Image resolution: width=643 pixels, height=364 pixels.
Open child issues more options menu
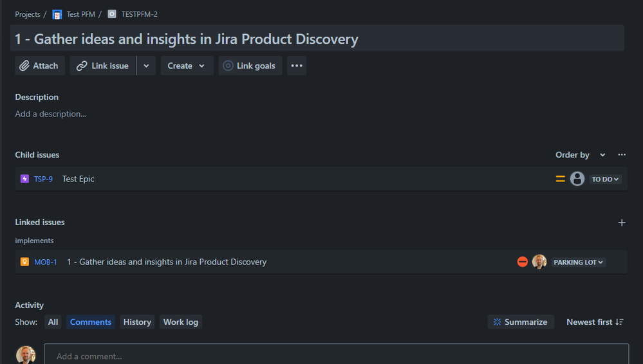point(622,155)
